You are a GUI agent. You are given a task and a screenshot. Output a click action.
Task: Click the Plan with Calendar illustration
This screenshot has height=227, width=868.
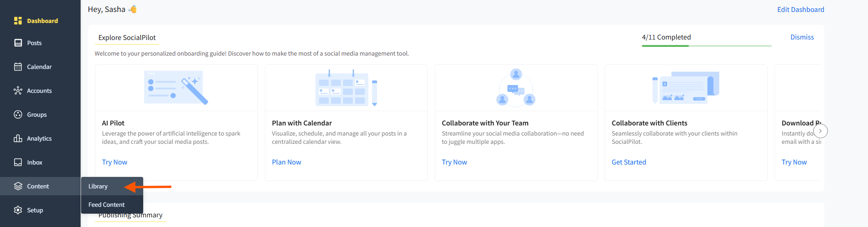[346, 88]
